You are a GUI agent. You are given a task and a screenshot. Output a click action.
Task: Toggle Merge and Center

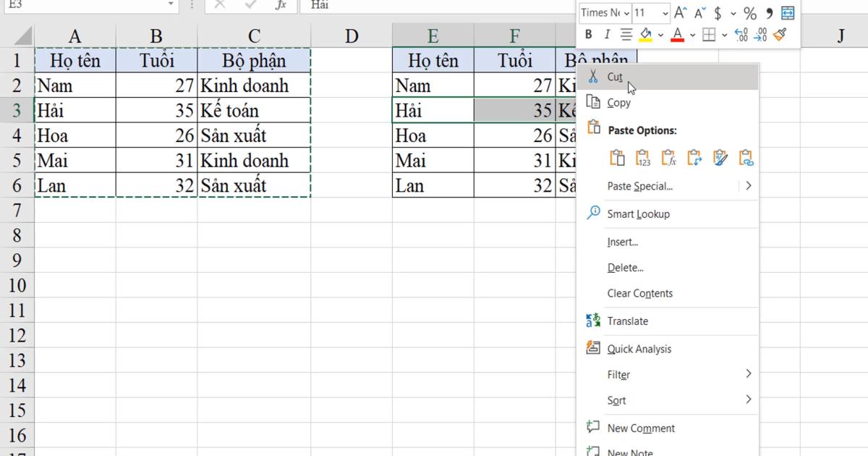click(x=788, y=13)
